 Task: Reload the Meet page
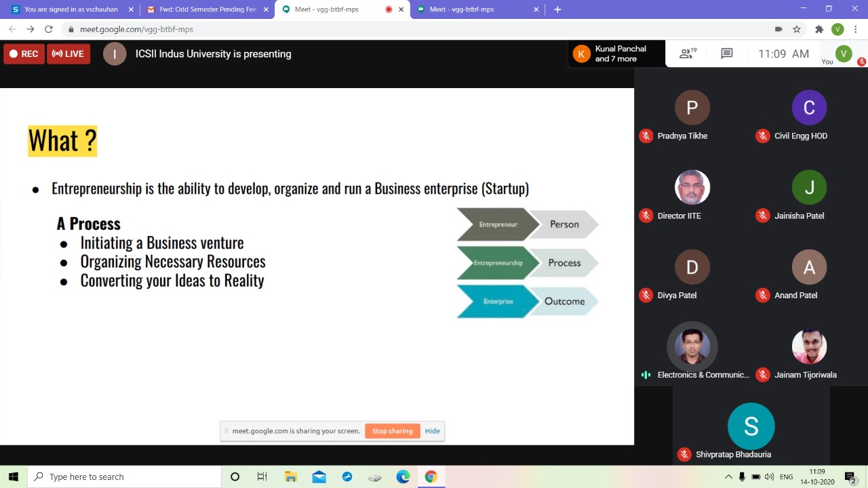(x=48, y=29)
